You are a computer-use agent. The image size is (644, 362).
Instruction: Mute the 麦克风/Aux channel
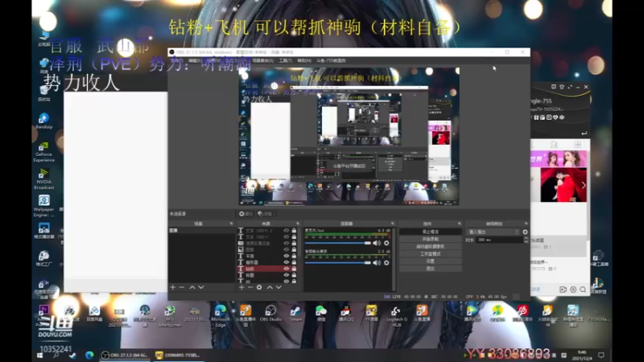[377, 243]
